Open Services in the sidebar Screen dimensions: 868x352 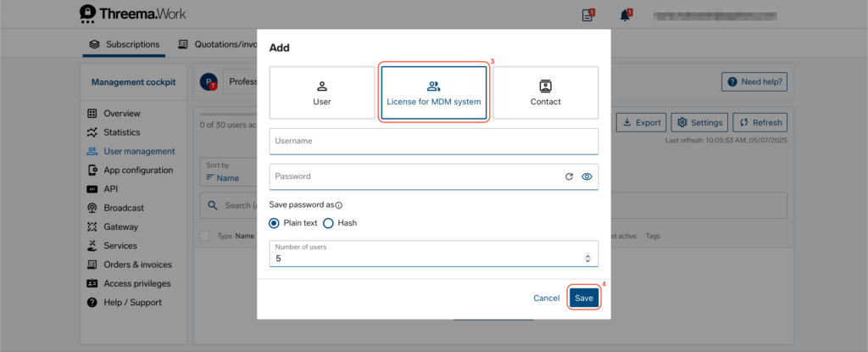pos(120,246)
